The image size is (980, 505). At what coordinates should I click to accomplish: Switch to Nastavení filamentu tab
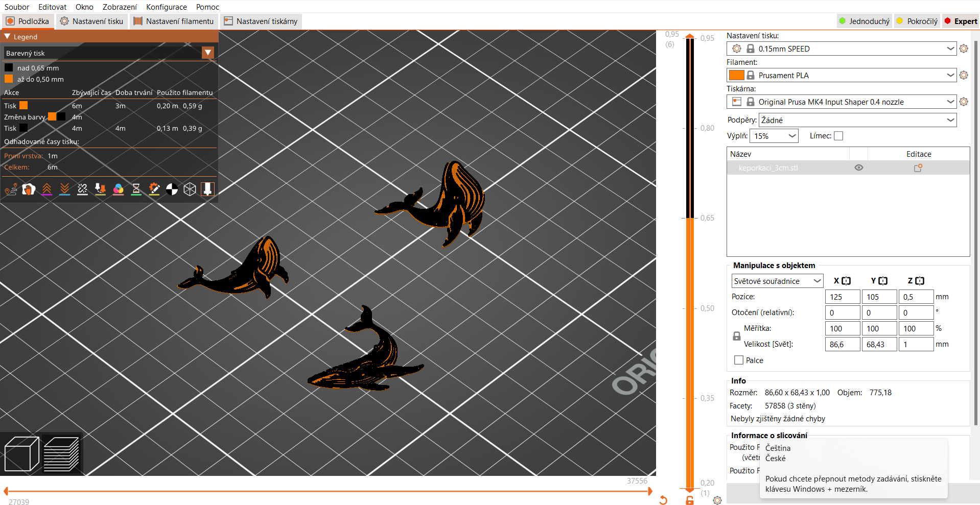(x=174, y=21)
